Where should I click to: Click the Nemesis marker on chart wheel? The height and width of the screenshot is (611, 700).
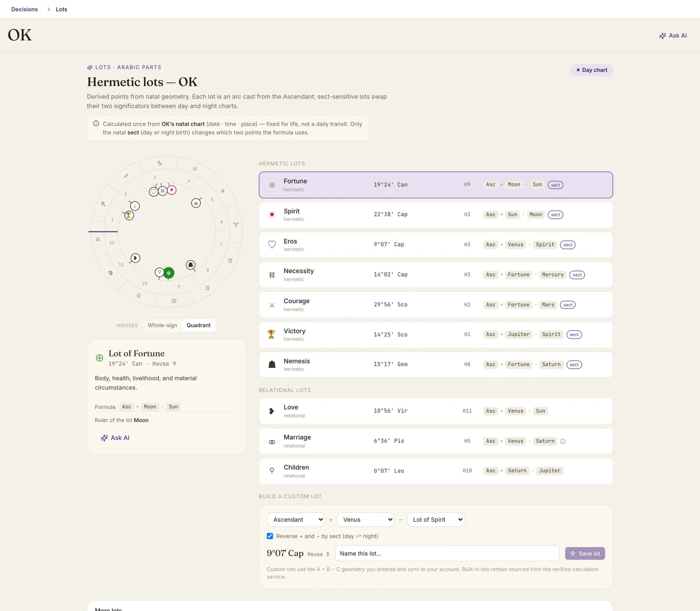191,265
